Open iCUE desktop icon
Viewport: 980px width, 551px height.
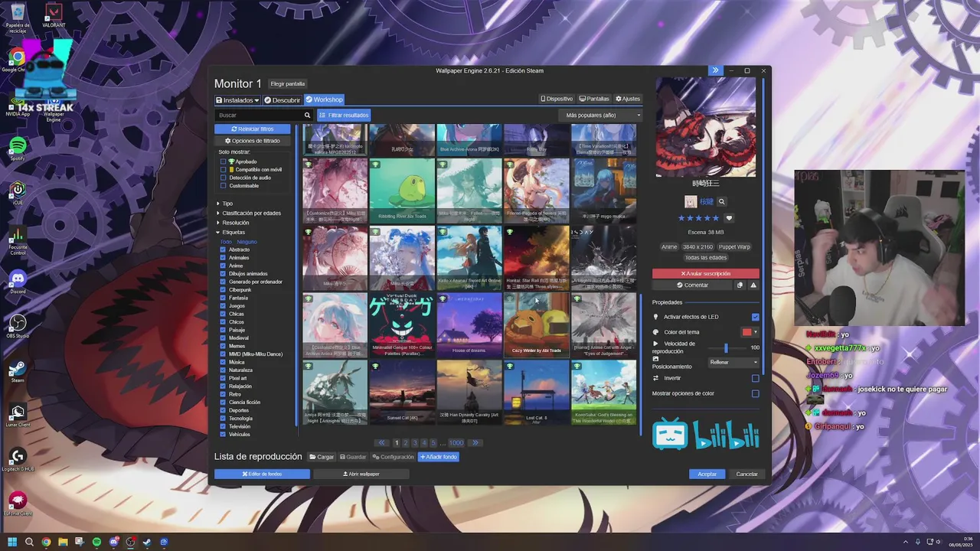17,191
